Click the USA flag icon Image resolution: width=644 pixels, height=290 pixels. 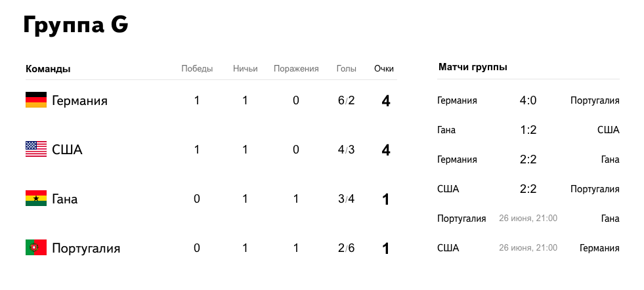click(x=36, y=149)
